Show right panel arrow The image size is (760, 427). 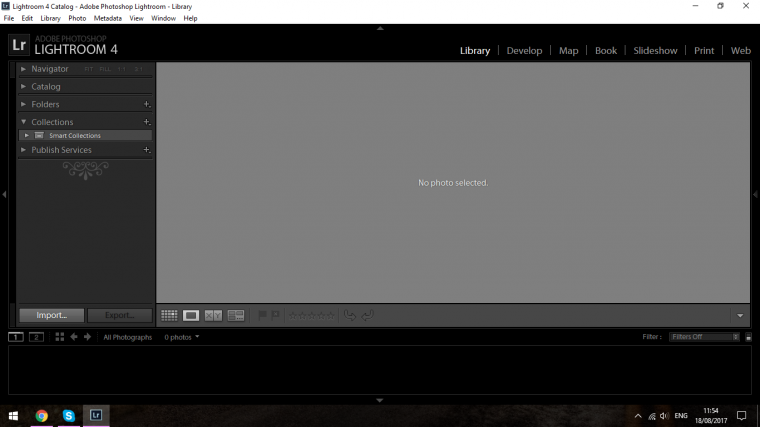(755, 194)
